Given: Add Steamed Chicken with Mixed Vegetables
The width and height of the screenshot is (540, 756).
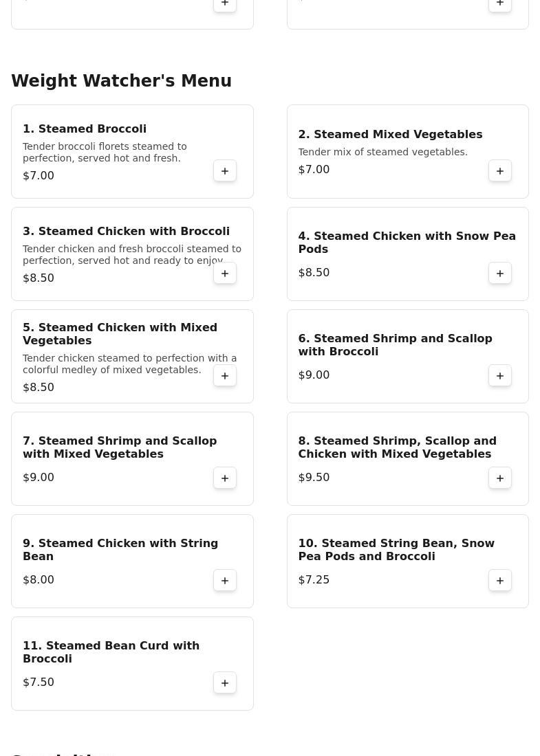Looking at the screenshot, I should pyautogui.click(x=225, y=376).
